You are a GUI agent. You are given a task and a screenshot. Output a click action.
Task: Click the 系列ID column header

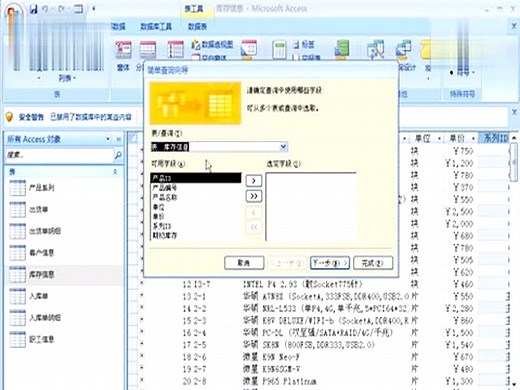click(x=494, y=138)
